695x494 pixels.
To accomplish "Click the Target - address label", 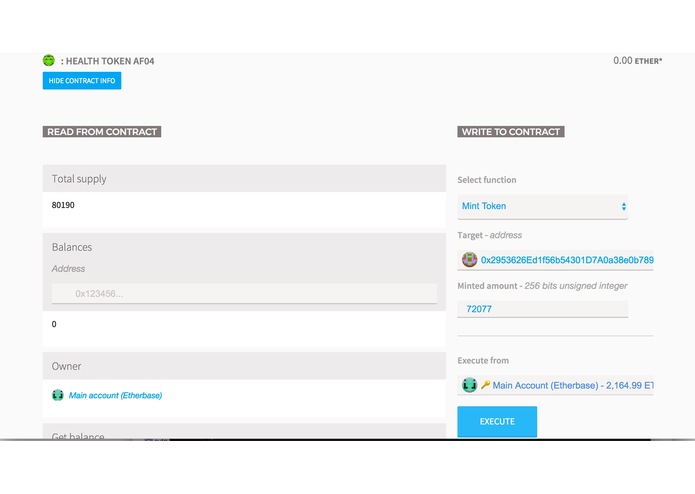I will pyautogui.click(x=489, y=235).
